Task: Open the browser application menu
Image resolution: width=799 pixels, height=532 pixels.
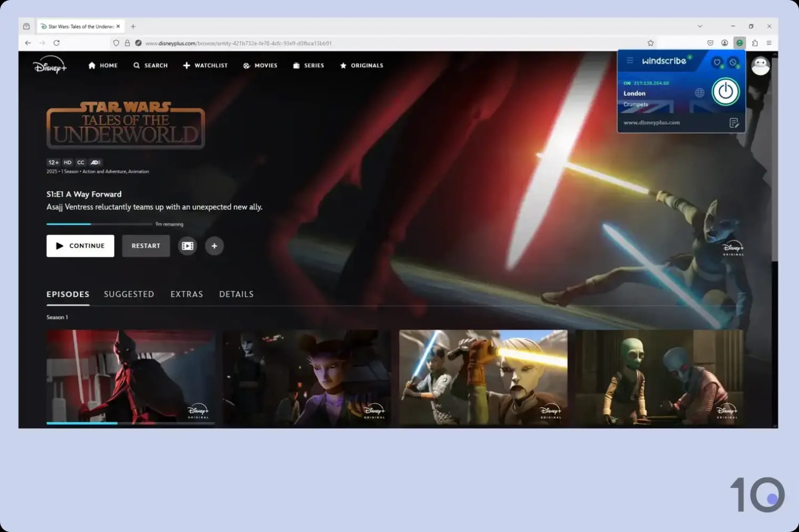Action: 769,43
